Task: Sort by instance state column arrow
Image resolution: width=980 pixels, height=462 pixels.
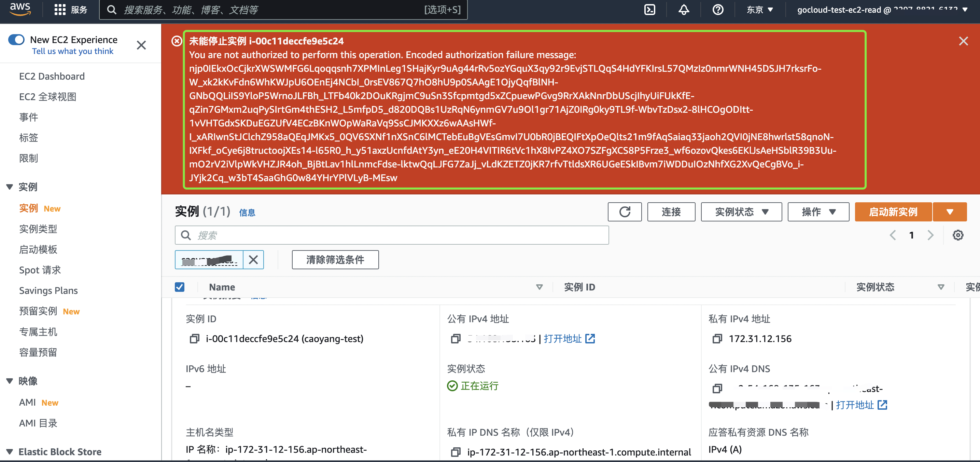Action: [x=941, y=287]
